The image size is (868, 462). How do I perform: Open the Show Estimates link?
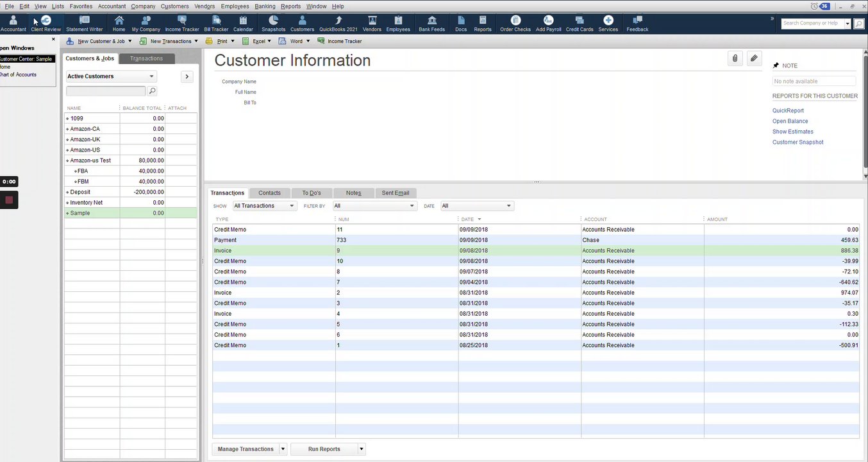click(793, 132)
